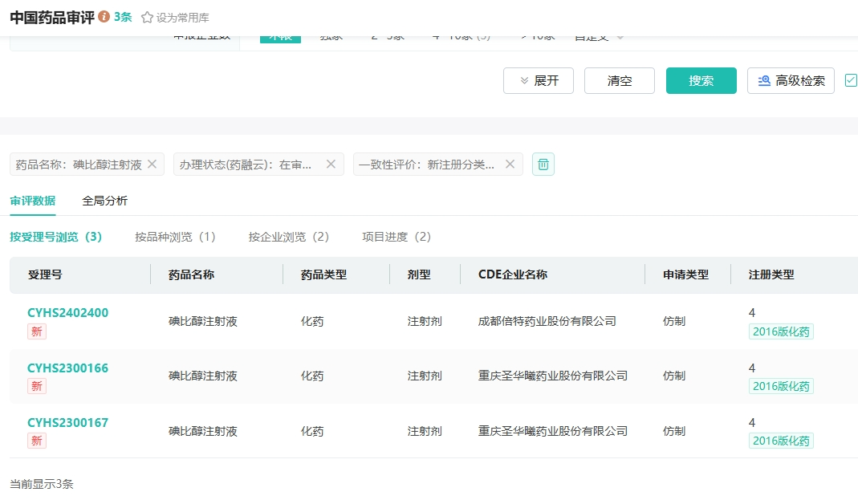The image size is (858, 504).
Task: Toggle the checkbox right of 高级检索
Action: click(851, 80)
